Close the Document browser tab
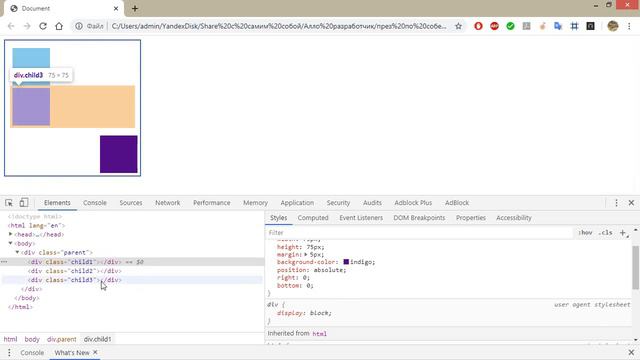 click(116, 8)
